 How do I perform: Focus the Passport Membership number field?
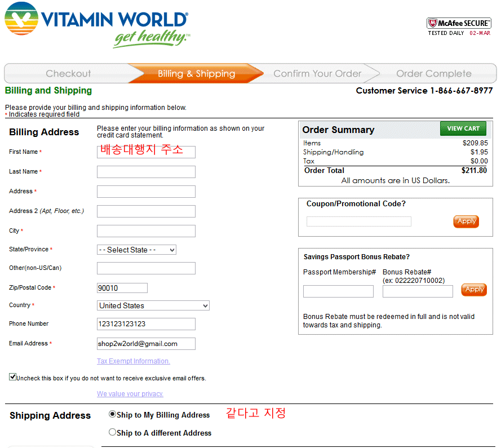(338, 291)
